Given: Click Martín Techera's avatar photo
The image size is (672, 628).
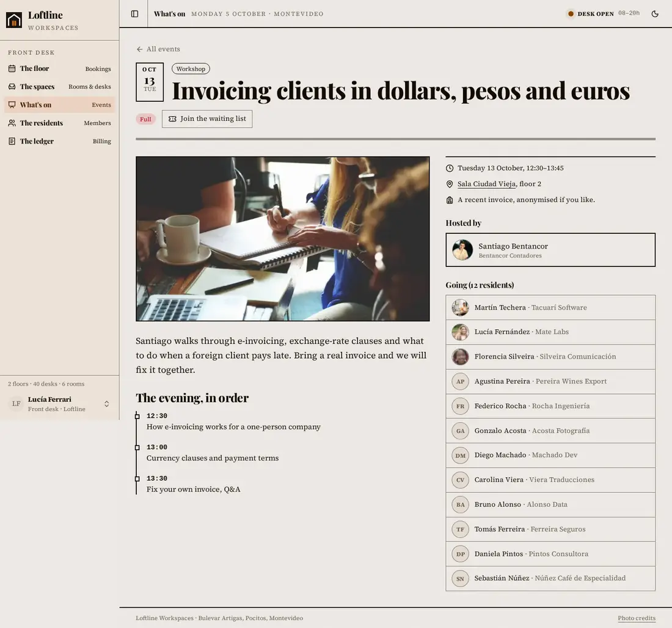Looking at the screenshot, I should point(460,307).
